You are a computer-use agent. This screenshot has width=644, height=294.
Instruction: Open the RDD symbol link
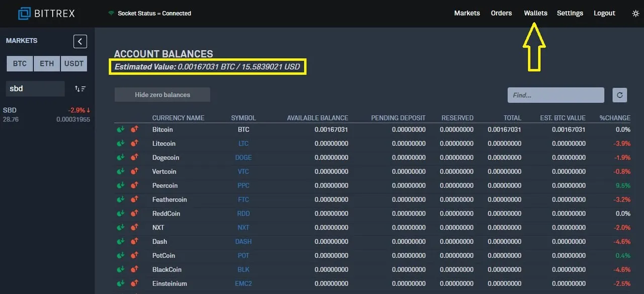coord(244,214)
